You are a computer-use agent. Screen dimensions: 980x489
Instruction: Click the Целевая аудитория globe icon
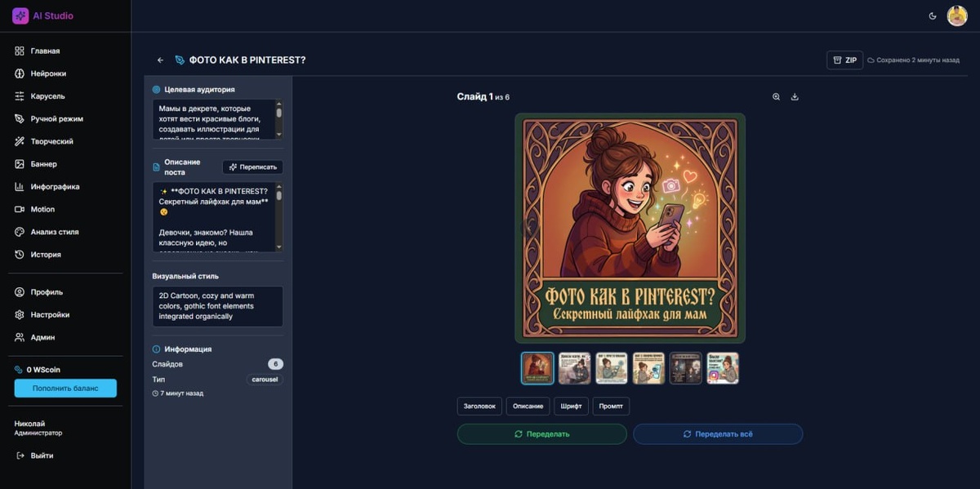(x=157, y=90)
